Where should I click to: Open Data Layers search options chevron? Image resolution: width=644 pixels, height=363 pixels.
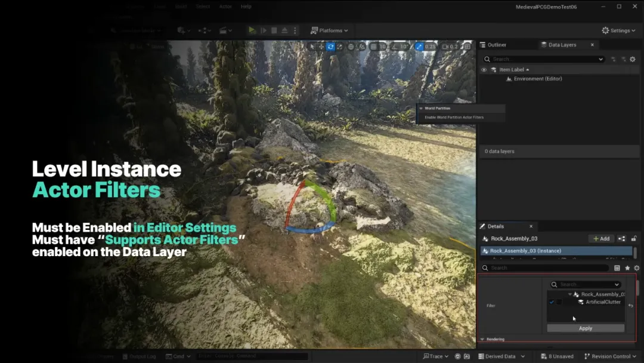600,59
